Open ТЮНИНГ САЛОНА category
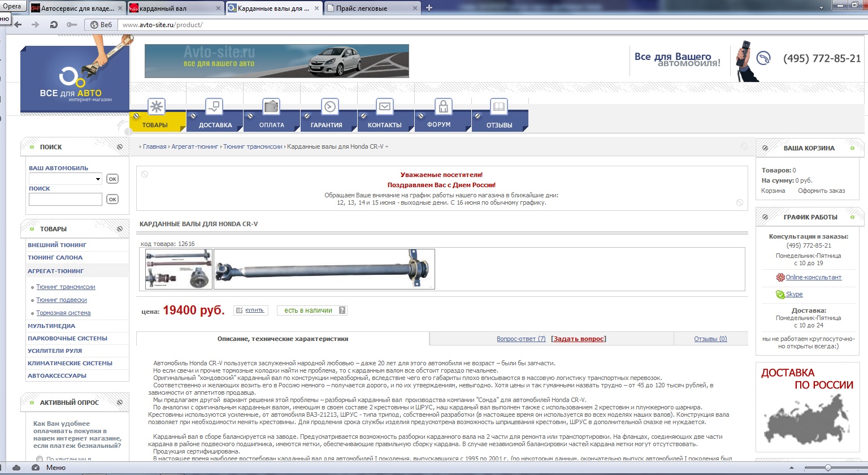868x475 pixels. pyautogui.click(x=55, y=257)
